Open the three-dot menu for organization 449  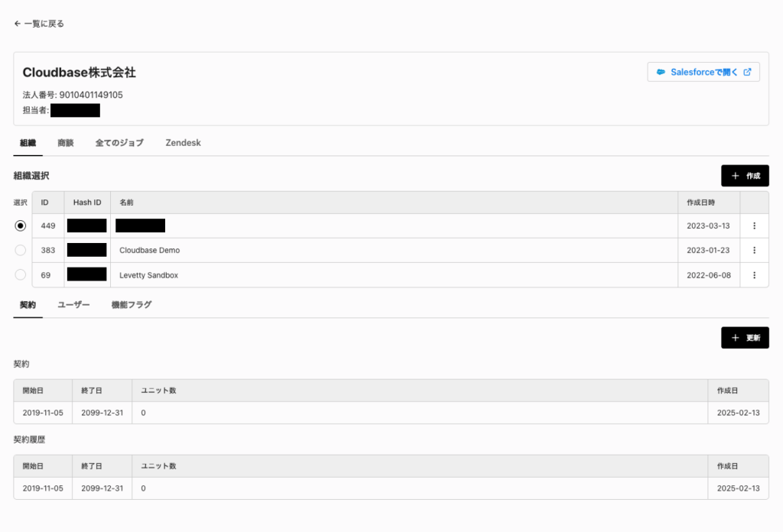754,225
